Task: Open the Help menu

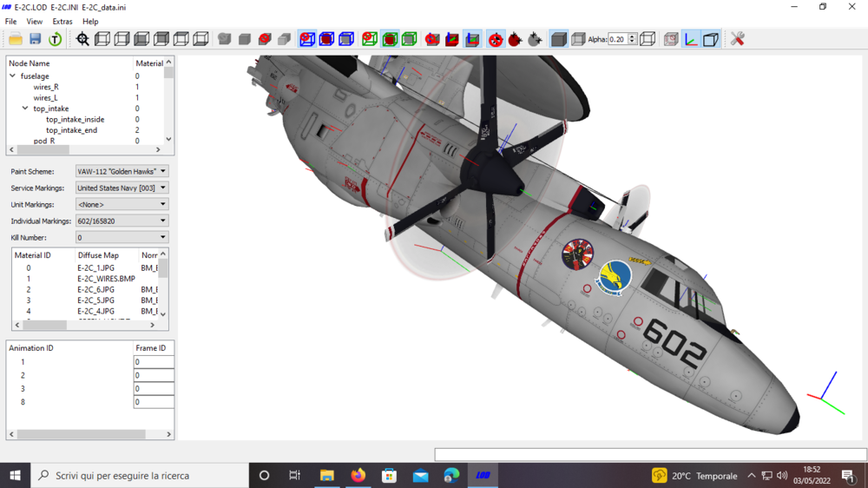Action: coord(90,22)
